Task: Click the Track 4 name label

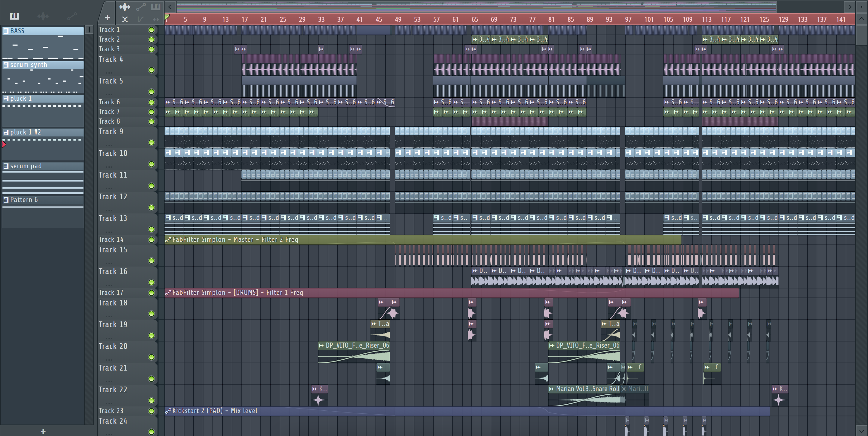Action: [111, 59]
